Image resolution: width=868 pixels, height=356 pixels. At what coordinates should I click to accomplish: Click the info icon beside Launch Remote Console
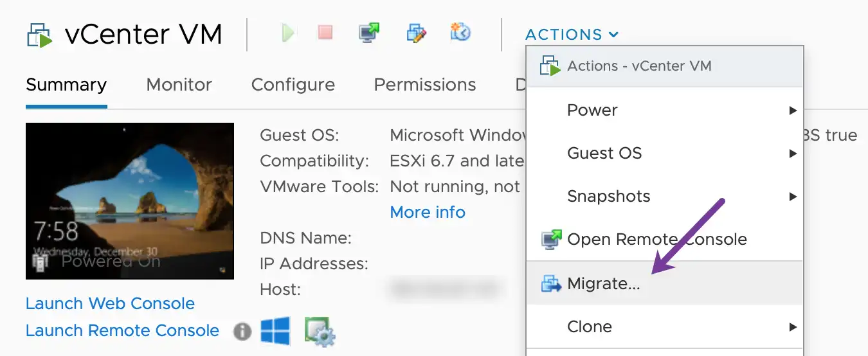pos(242,332)
